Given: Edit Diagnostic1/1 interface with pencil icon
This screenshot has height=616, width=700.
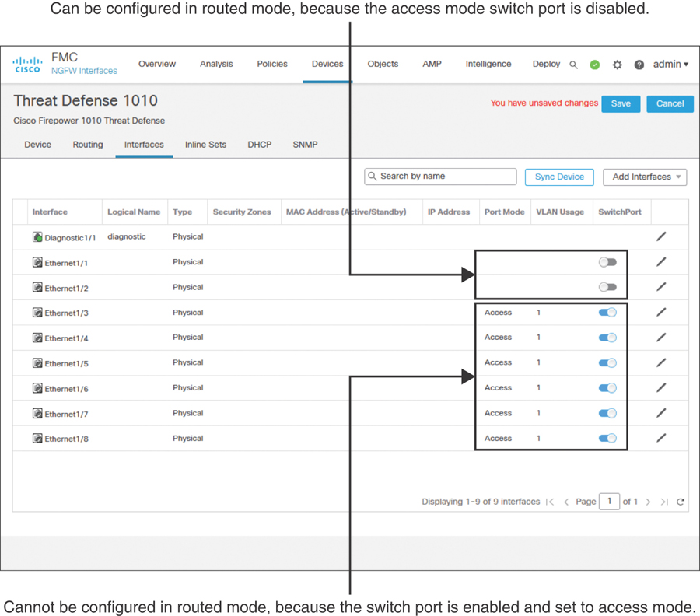Looking at the screenshot, I should tap(661, 236).
